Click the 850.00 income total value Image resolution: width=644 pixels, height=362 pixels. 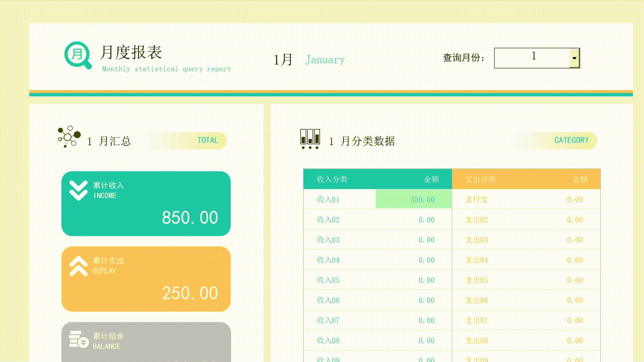tap(190, 217)
